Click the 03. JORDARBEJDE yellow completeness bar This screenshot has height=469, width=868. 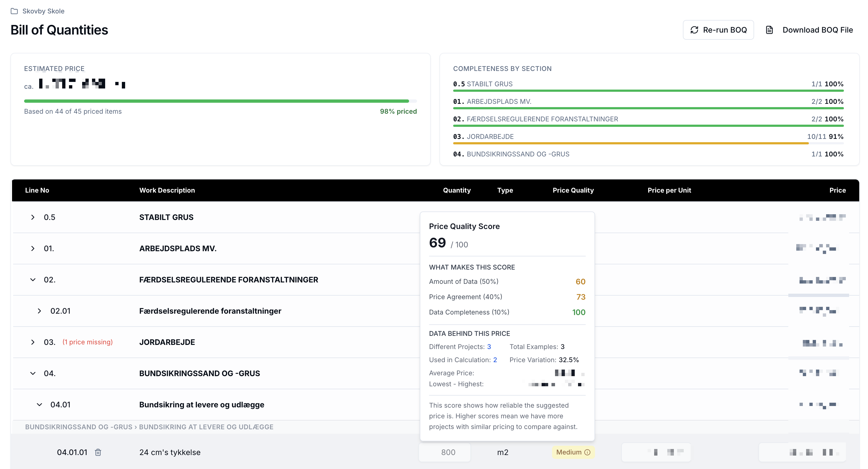pyautogui.click(x=648, y=143)
